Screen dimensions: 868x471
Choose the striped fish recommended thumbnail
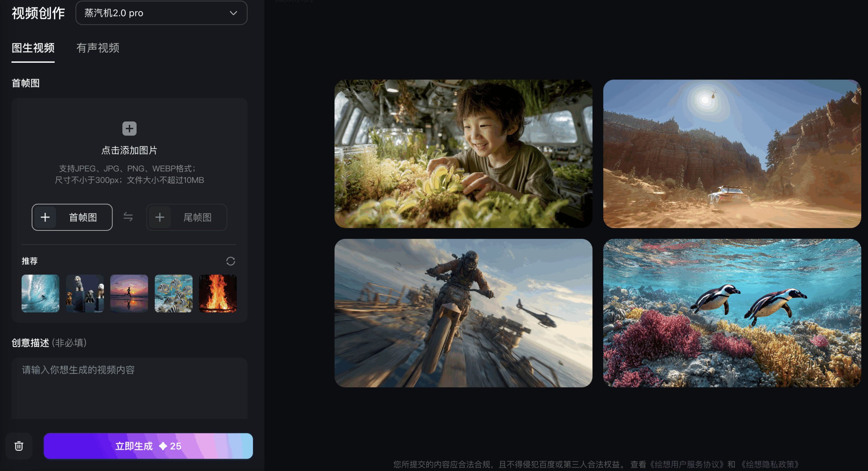click(x=174, y=294)
